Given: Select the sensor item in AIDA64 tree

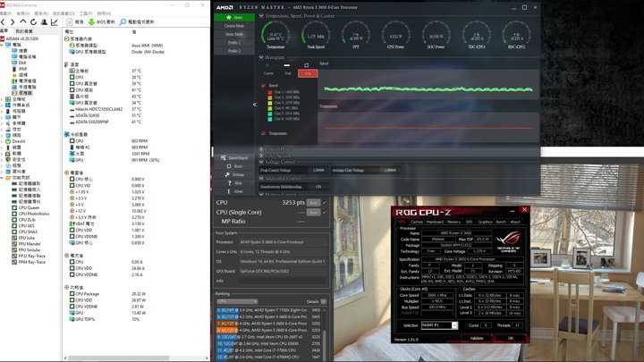Looking at the screenshot, I should [22, 93].
